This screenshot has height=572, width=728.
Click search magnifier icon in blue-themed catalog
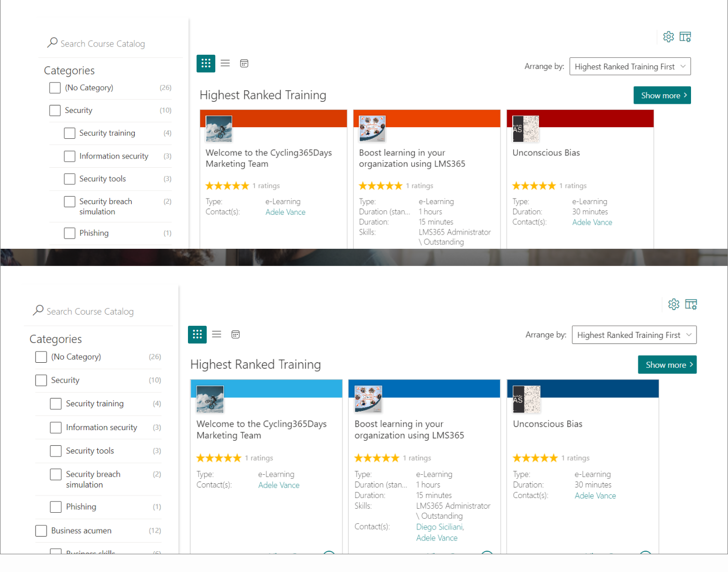click(38, 311)
